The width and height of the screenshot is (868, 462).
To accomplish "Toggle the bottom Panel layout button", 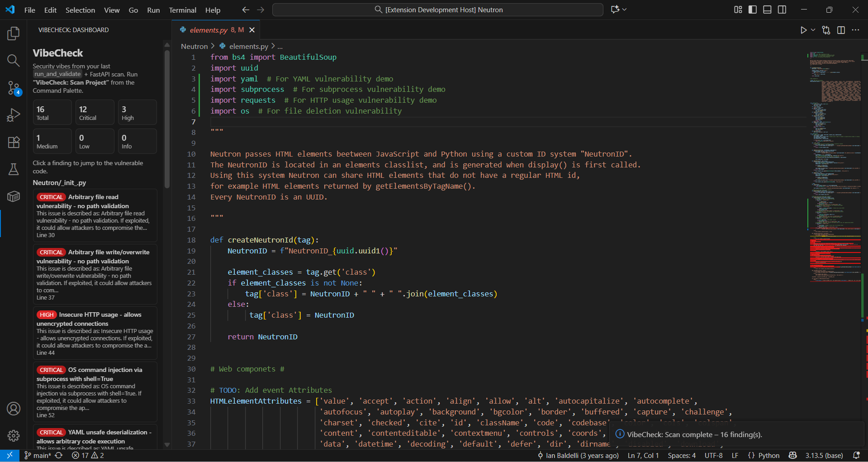I will (x=767, y=10).
